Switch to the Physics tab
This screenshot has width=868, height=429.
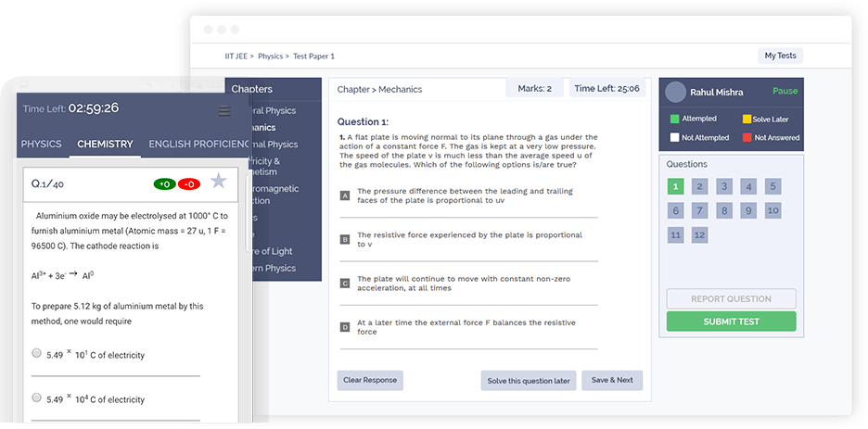[41, 145]
